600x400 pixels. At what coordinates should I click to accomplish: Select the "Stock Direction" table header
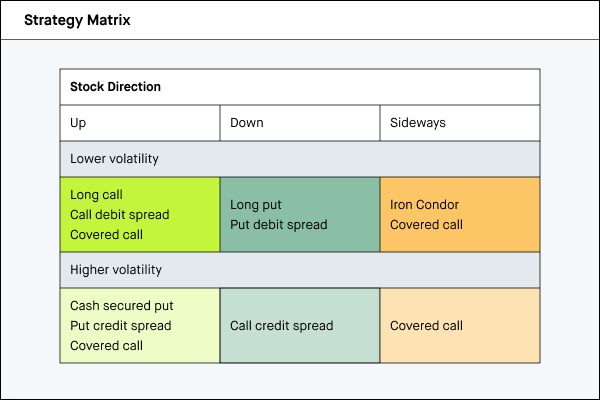click(x=115, y=87)
